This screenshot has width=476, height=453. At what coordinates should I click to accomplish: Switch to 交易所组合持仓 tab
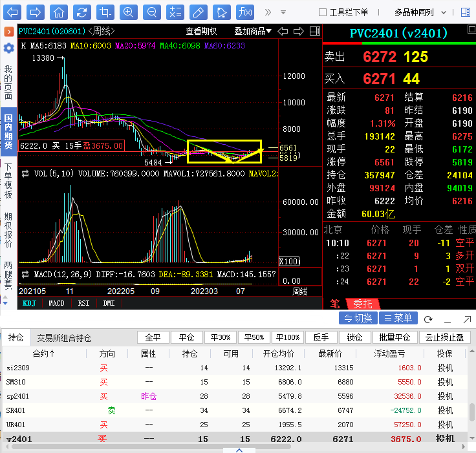pos(63,337)
